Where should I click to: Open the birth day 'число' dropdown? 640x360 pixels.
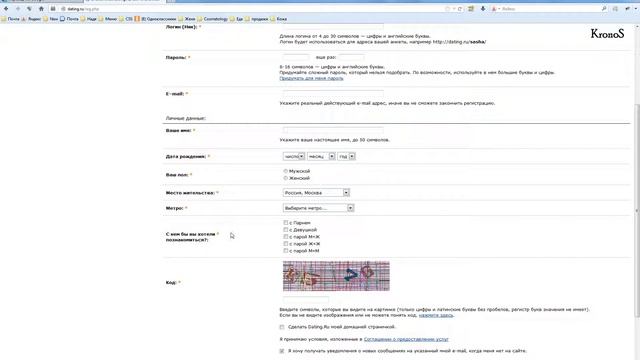click(x=293, y=156)
